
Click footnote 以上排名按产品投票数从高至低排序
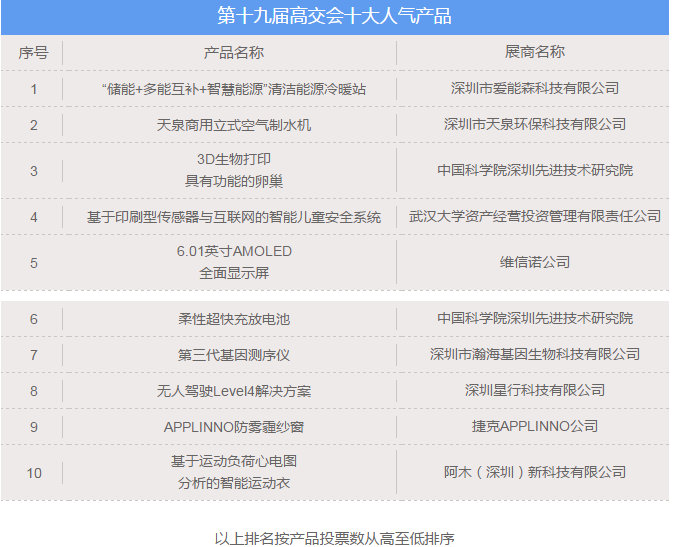pos(334,539)
